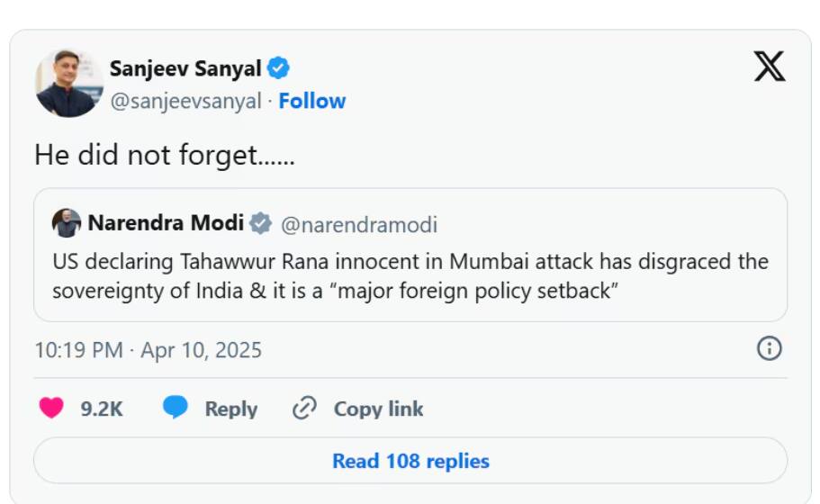Open the tweet info circle icon
Screen dimensions: 820x504
click(x=769, y=348)
